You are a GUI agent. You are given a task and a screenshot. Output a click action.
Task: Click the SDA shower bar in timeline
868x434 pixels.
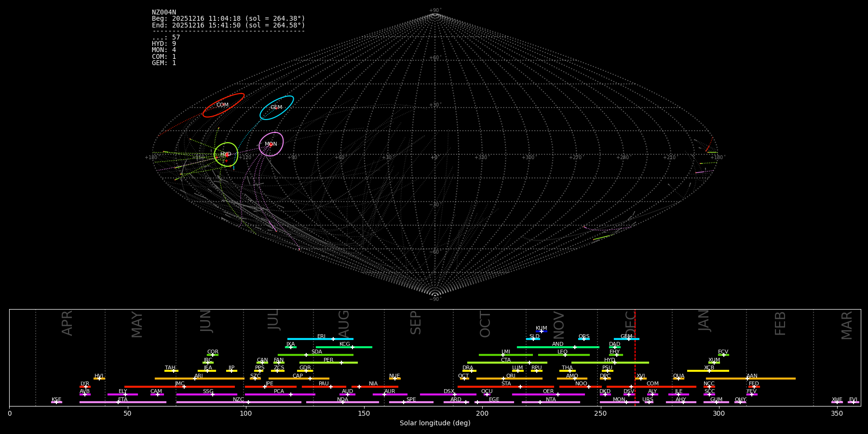point(315,355)
